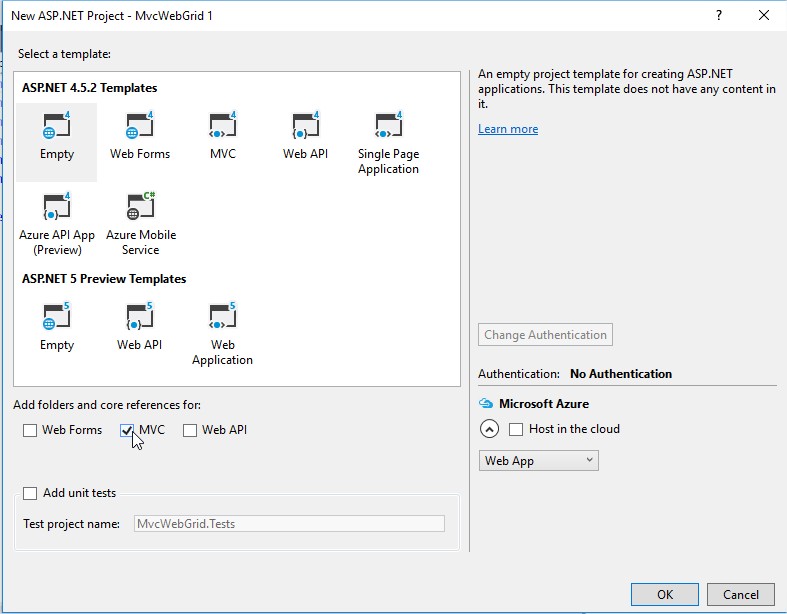Click the Microsoft Azure cloud icon

click(x=486, y=403)
